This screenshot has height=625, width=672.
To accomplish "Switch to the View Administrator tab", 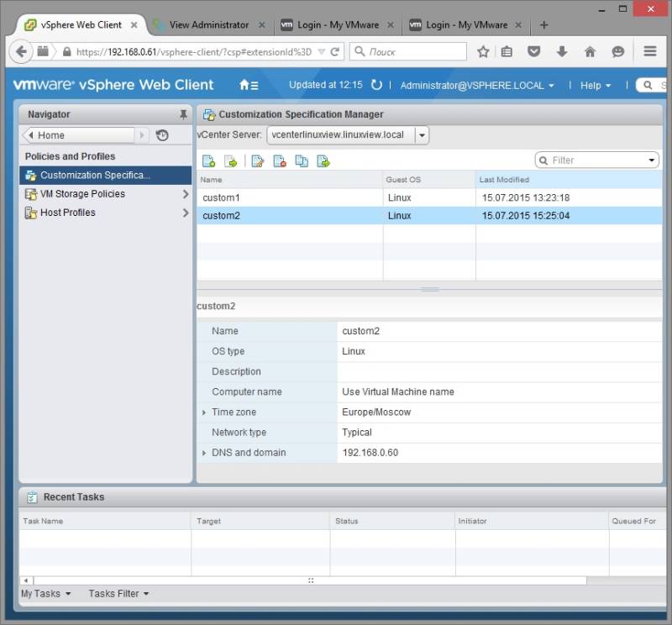I will [208, 25].
